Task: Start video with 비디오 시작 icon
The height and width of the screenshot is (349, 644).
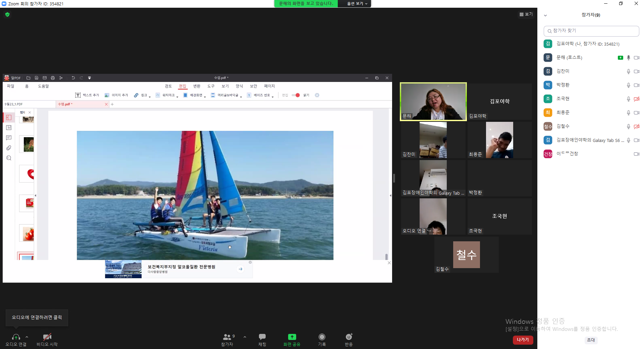Action: [47, 337]
